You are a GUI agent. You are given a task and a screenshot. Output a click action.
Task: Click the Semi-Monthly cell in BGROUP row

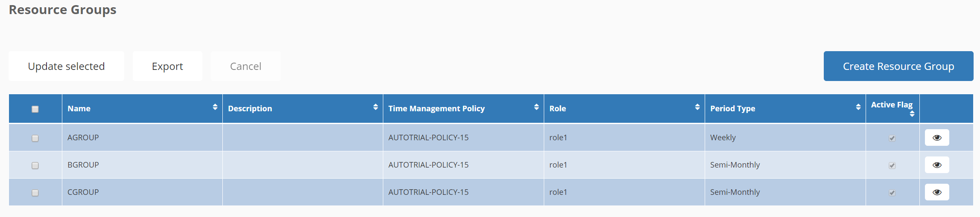(x=735, y=165)
